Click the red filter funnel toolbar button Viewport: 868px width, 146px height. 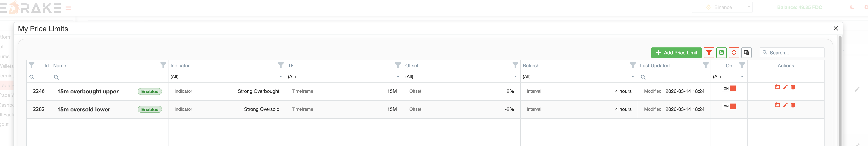[x=709, y=53]
